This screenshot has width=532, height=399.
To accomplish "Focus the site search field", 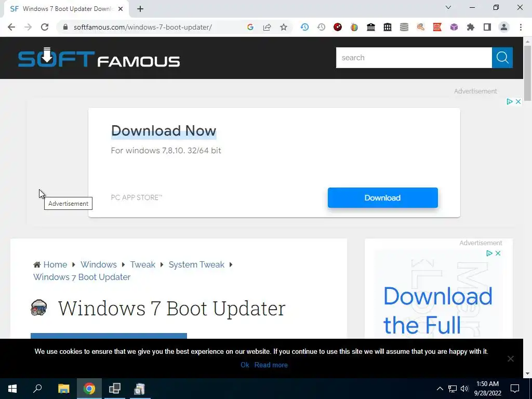I will [414, 58].
